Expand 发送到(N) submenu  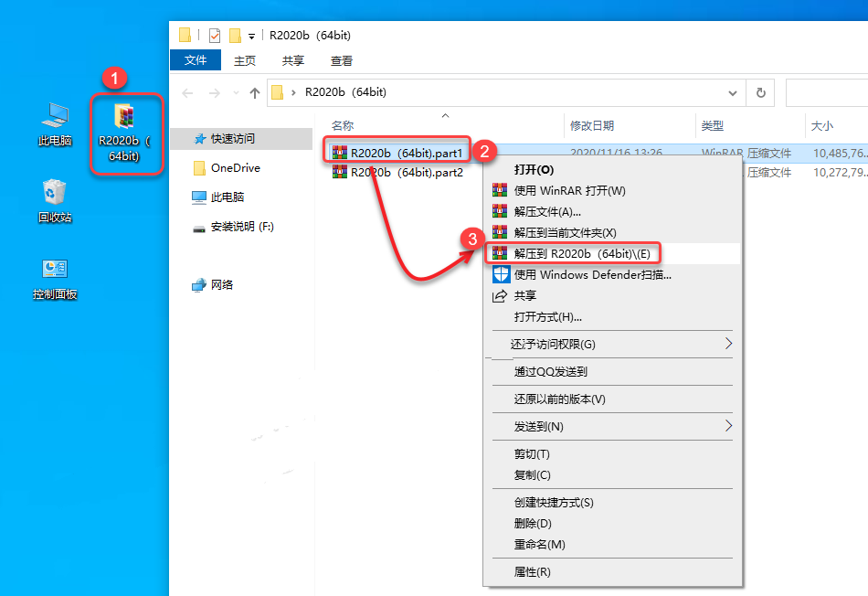pos(611,427)
